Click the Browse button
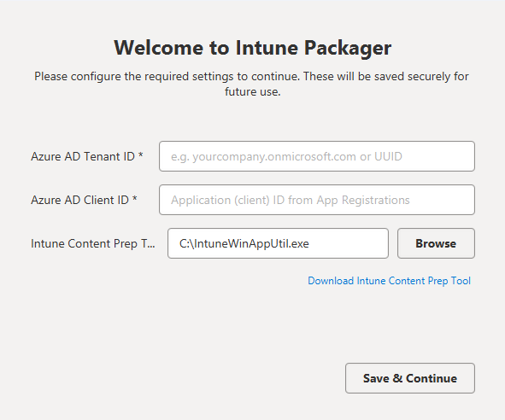The image size is (505, 420). (x=436, y=243)
